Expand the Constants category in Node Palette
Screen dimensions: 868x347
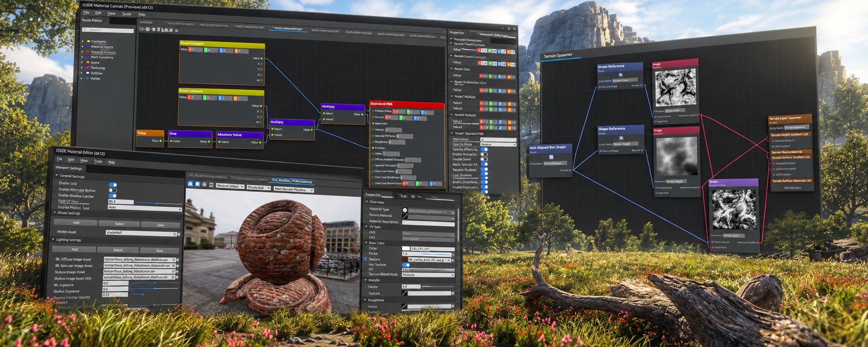[x=82, y=41]
